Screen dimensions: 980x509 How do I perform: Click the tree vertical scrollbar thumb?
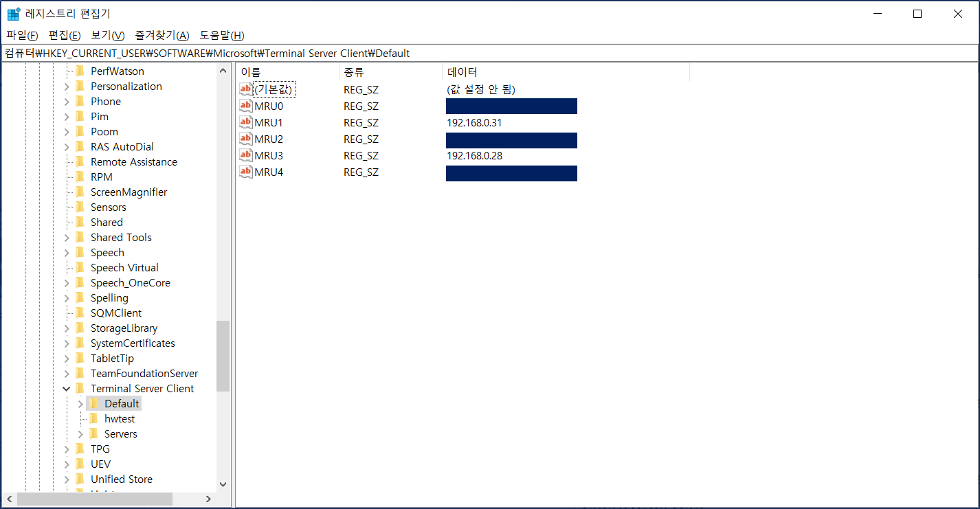(x=223, y=356)
